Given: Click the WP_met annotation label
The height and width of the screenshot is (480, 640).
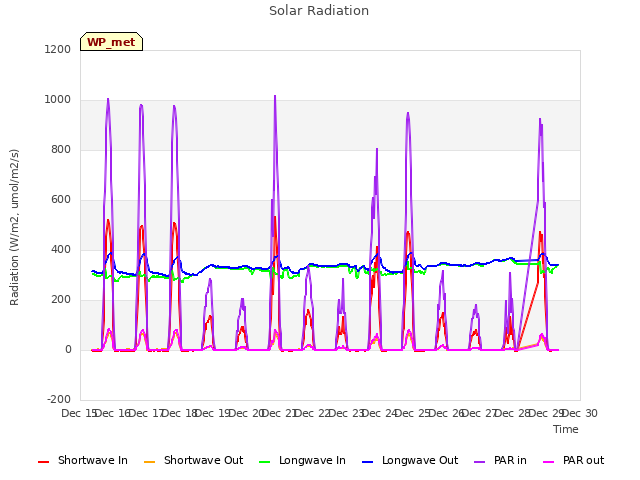Looking at the screenshot, I should [111, 42].
